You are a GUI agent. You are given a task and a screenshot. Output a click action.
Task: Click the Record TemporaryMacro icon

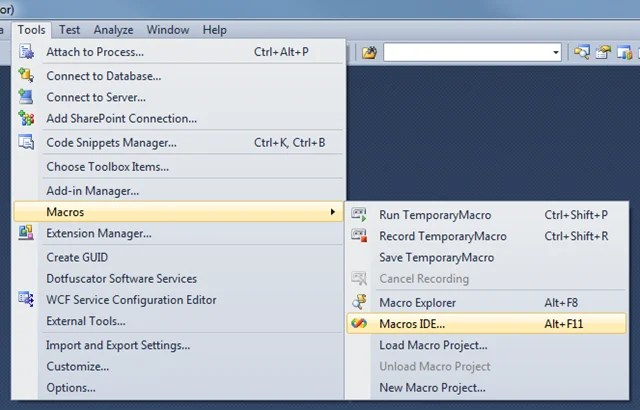click(x=360, y=236)
